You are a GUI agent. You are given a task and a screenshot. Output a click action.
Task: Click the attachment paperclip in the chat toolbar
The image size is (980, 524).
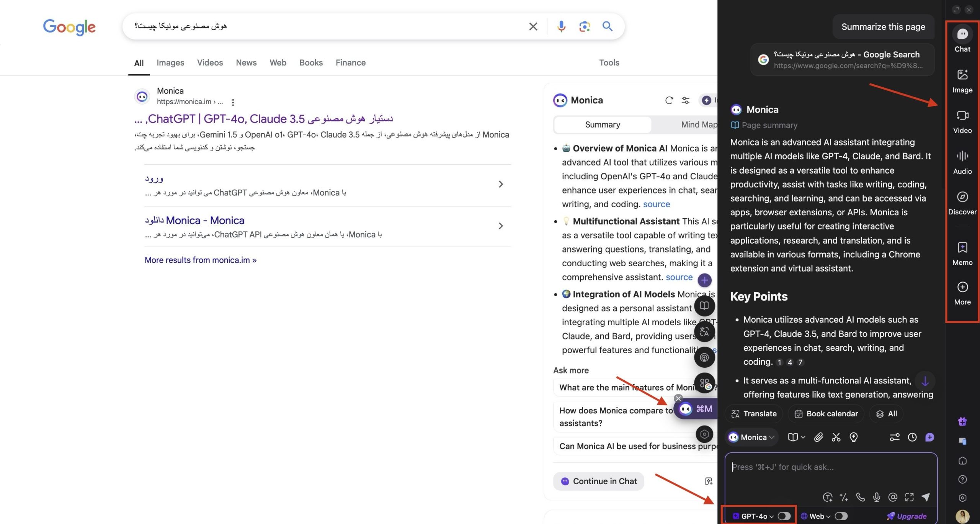818,437
